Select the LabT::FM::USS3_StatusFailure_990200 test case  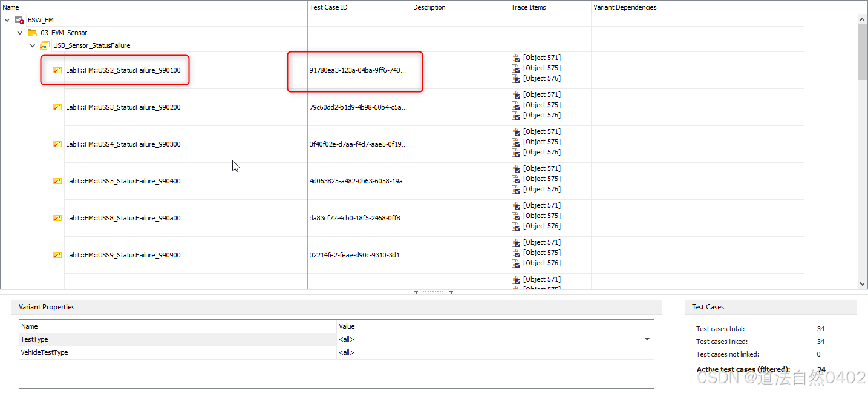coord(123,107)
